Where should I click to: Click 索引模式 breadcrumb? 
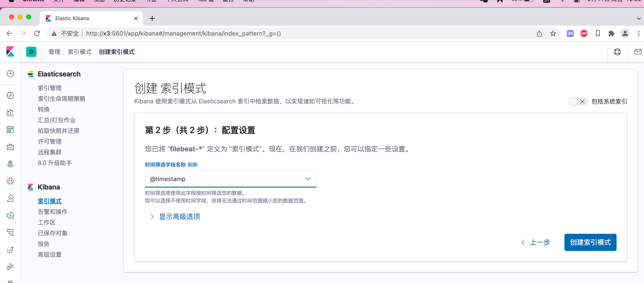click(x=80, y=52)
